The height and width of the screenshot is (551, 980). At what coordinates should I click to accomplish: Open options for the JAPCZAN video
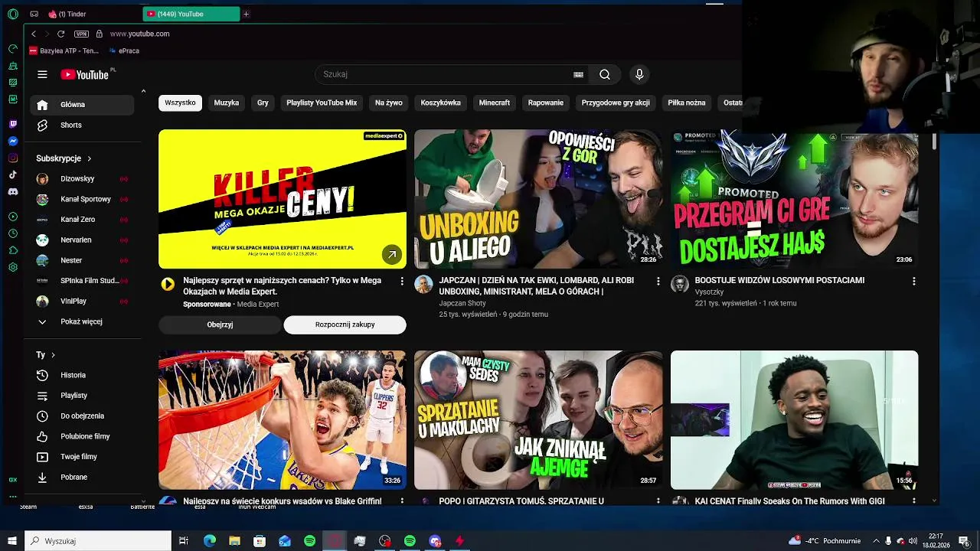pos(658,282)
